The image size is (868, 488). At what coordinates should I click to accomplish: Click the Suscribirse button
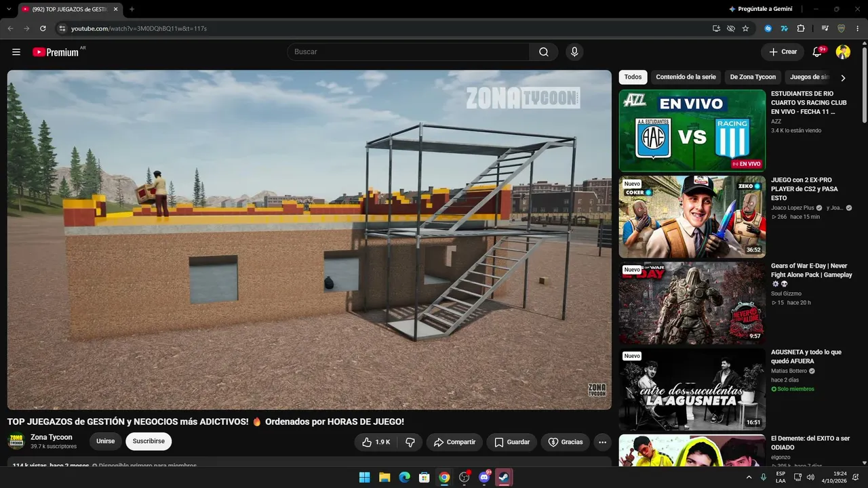(x=149, y=441)
